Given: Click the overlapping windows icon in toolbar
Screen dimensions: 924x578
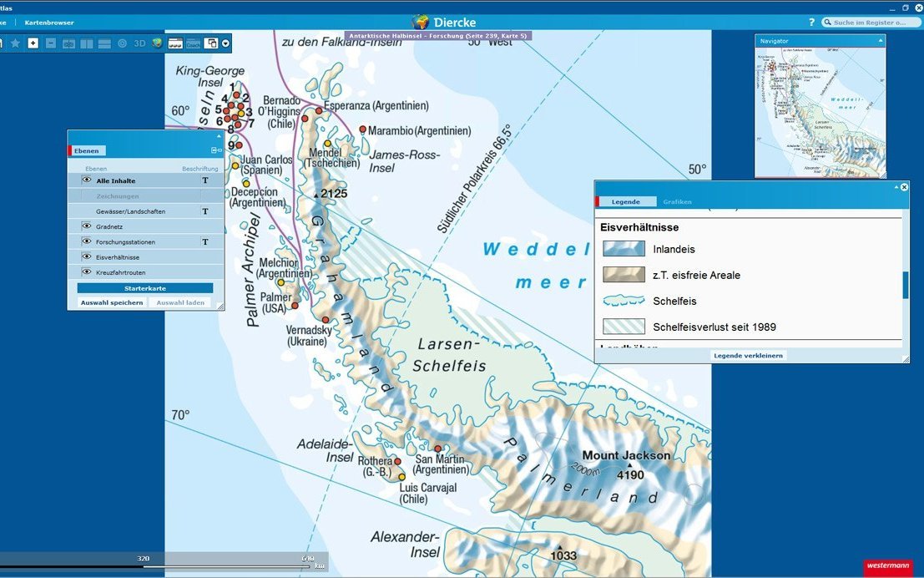Looking at the screenshot, I should point(211,43).
